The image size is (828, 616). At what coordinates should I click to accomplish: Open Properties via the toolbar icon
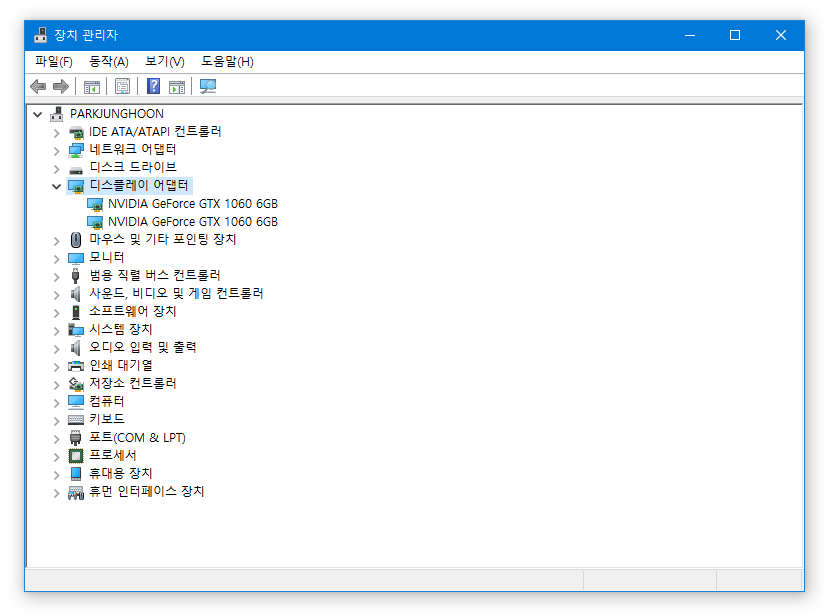point(122,86)
